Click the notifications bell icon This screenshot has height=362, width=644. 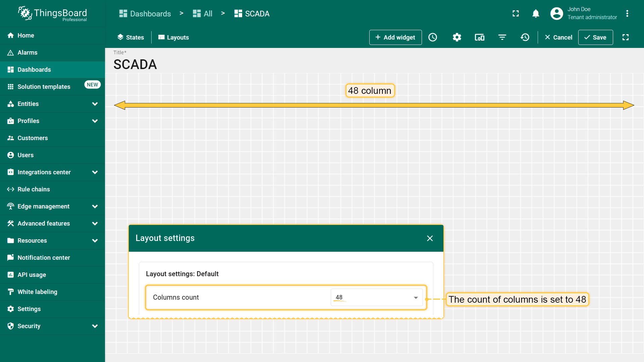click(536, 13)
